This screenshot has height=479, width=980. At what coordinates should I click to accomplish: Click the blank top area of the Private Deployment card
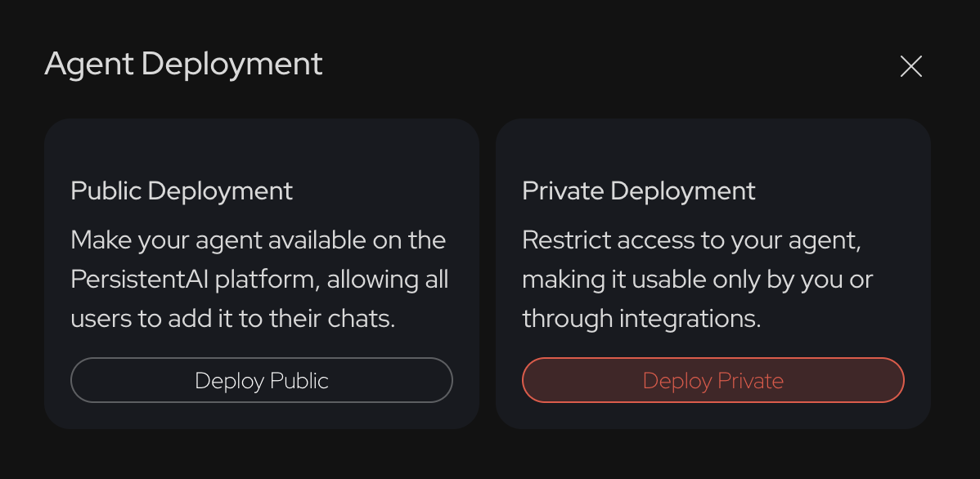pyautogui.click(x=713, y=147)
